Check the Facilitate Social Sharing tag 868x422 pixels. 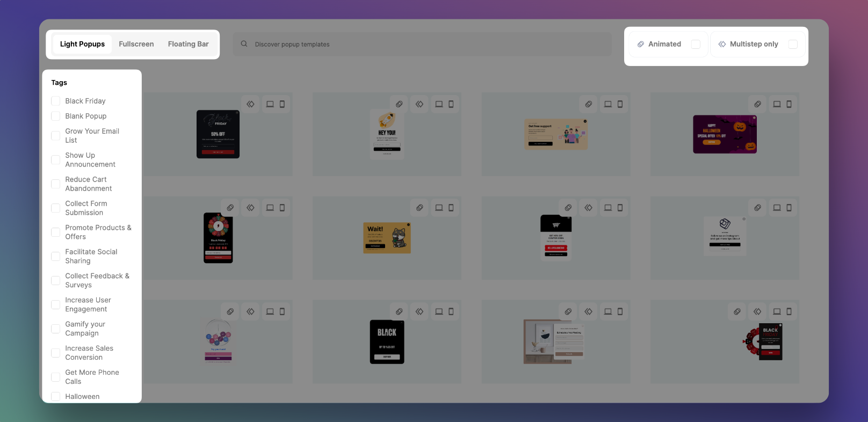(x=55, y=257)
